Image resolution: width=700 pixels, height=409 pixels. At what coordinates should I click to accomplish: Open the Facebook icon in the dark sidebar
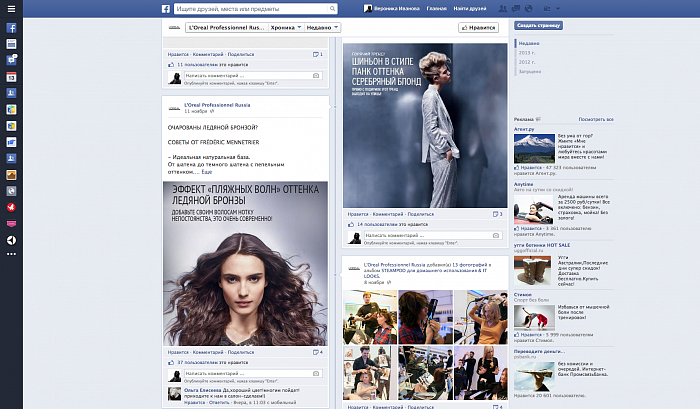click(11, 28)
